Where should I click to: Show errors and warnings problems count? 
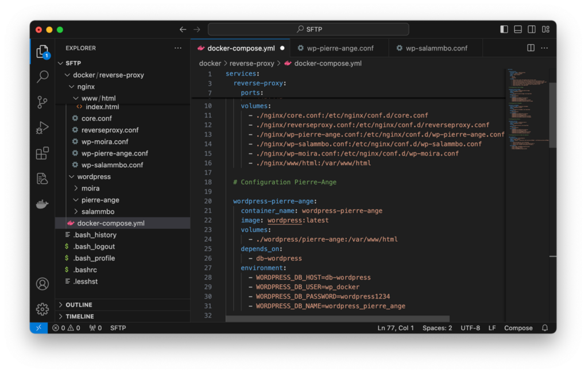click(x=66, y=328)
